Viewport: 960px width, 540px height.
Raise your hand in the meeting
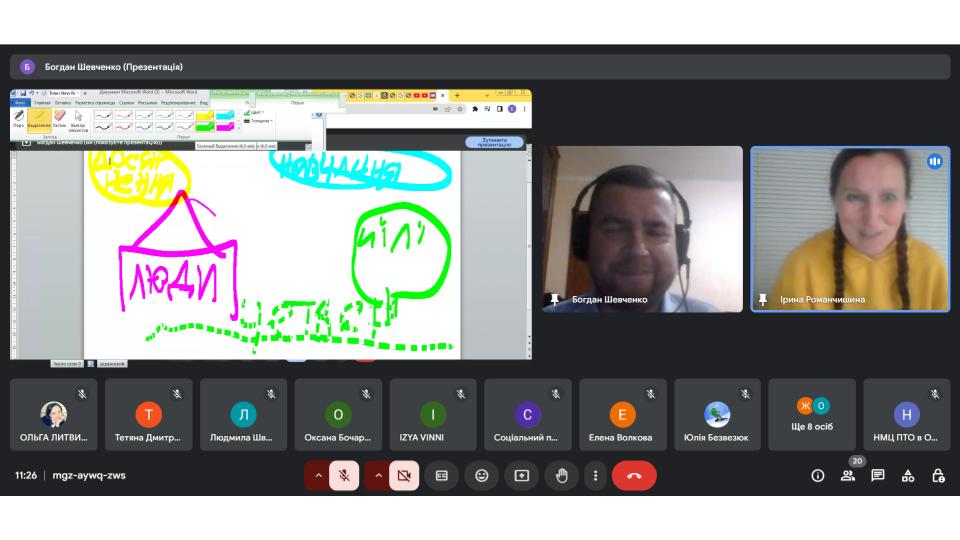tap(561, 476)
